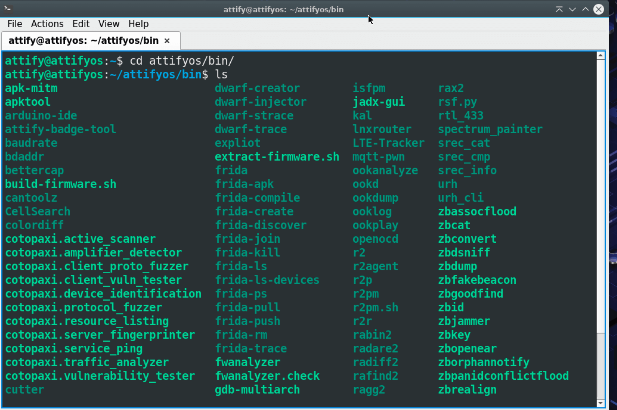This screenshot has height=410, width=617.
Task: Open the File menu
Action: pos(15,24)
